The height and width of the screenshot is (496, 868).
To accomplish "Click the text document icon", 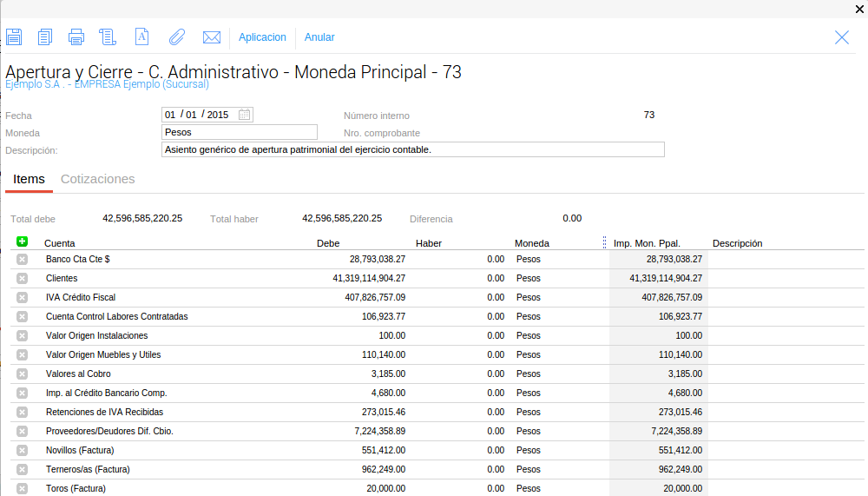I will (142, 36).
